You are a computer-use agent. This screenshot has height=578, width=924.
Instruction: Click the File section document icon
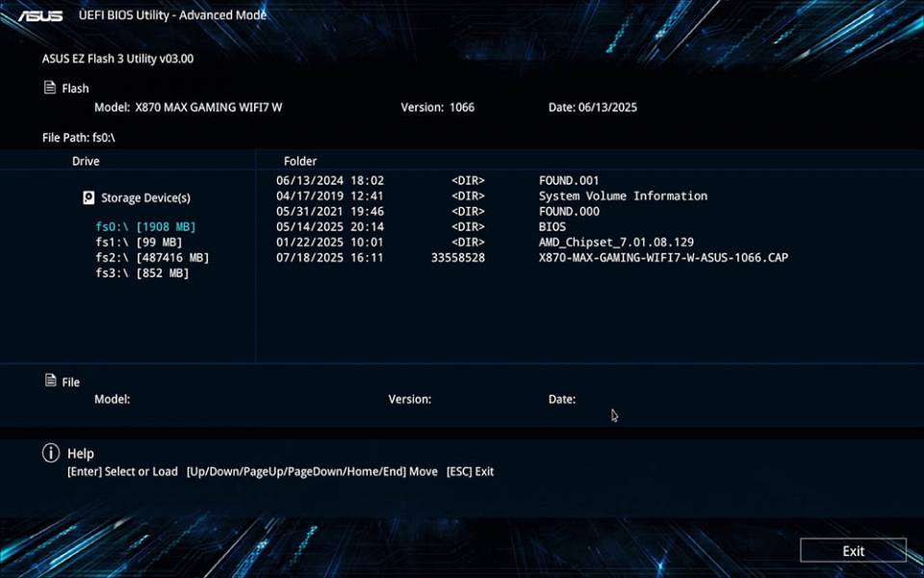50,381
